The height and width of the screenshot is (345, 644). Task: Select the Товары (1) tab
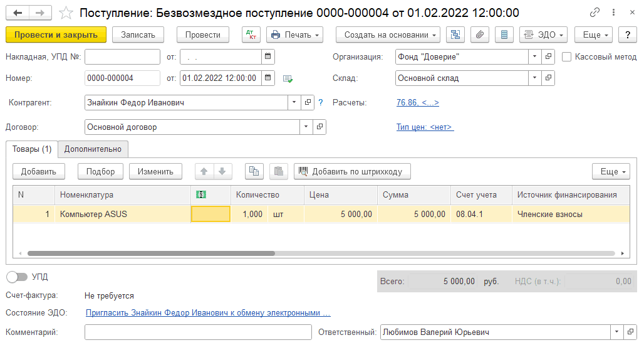point(32,149)
